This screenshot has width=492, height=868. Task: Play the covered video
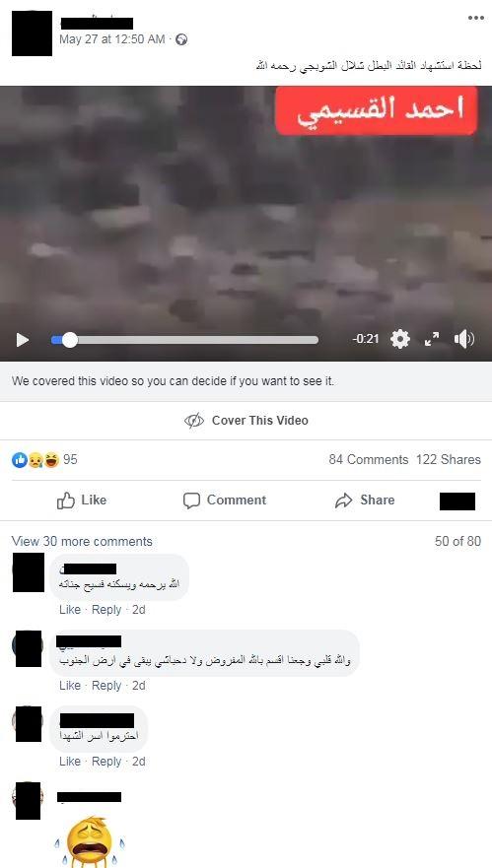pyautogui.click(x=23, y=339)
